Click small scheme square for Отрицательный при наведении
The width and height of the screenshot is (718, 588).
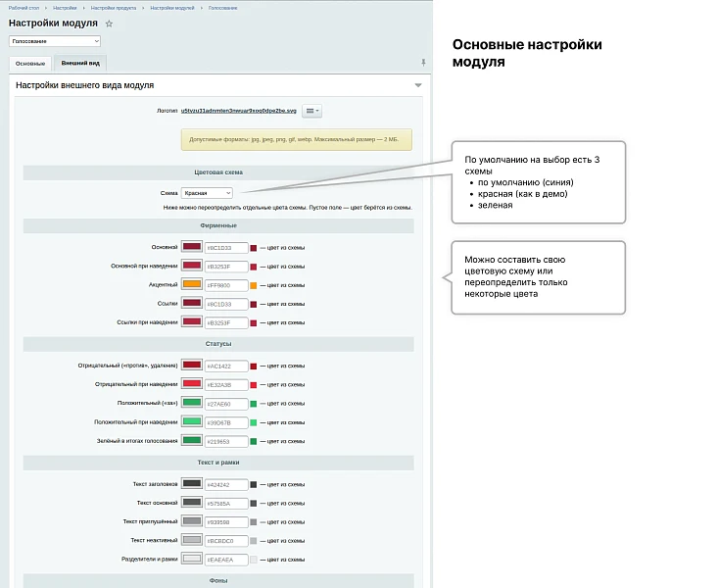[x=254, y=385]
